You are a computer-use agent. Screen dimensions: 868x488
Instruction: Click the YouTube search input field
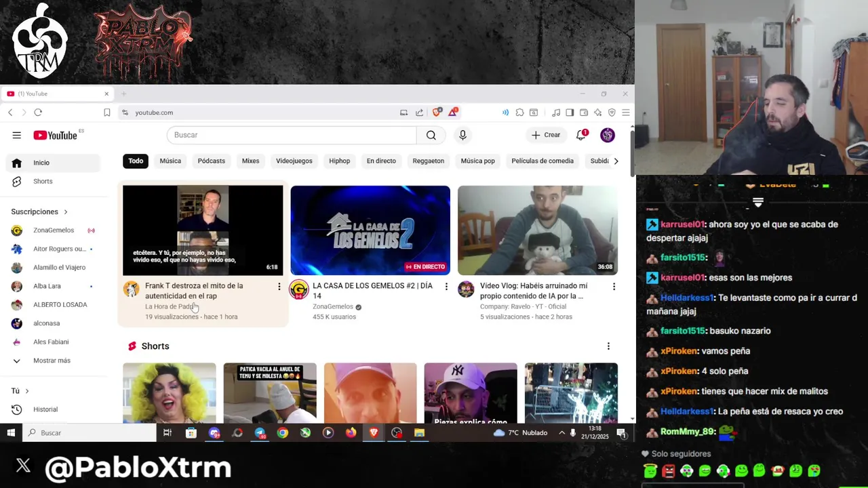(292, 135)
